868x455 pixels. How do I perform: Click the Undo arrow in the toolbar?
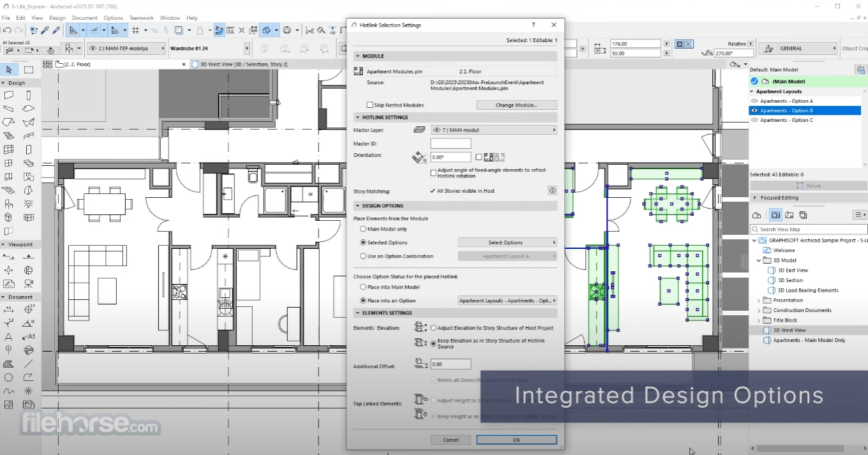(7, 30)
